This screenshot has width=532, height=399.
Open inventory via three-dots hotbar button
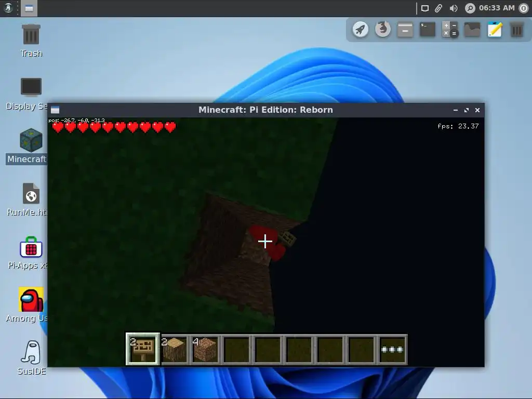(393, 349)
